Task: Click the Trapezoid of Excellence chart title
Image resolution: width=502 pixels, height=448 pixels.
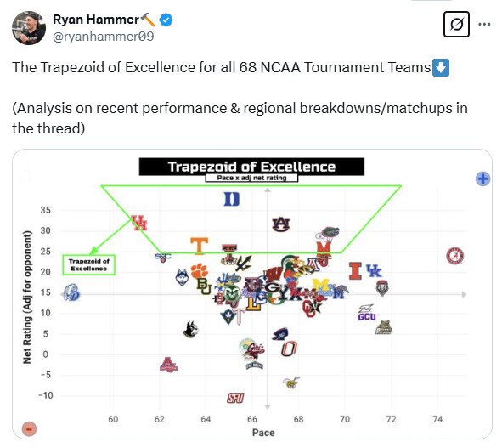Action: [x=251, y=167]
